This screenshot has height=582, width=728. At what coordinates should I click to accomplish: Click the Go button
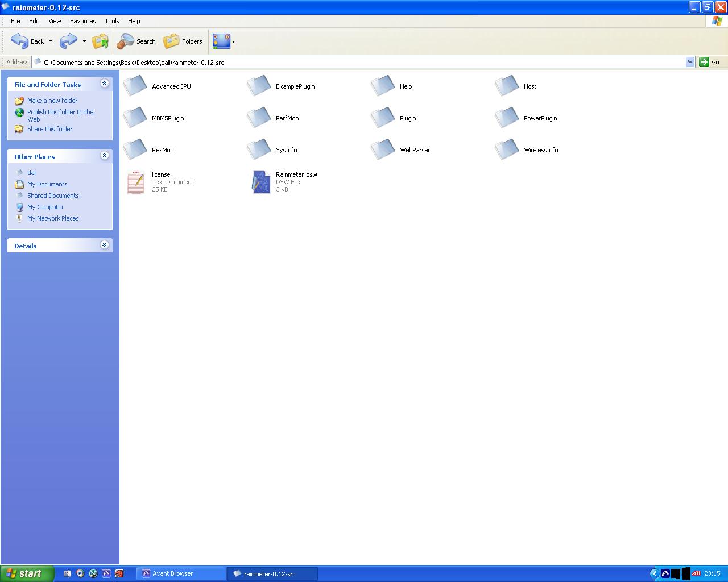(x=710, y=62)
